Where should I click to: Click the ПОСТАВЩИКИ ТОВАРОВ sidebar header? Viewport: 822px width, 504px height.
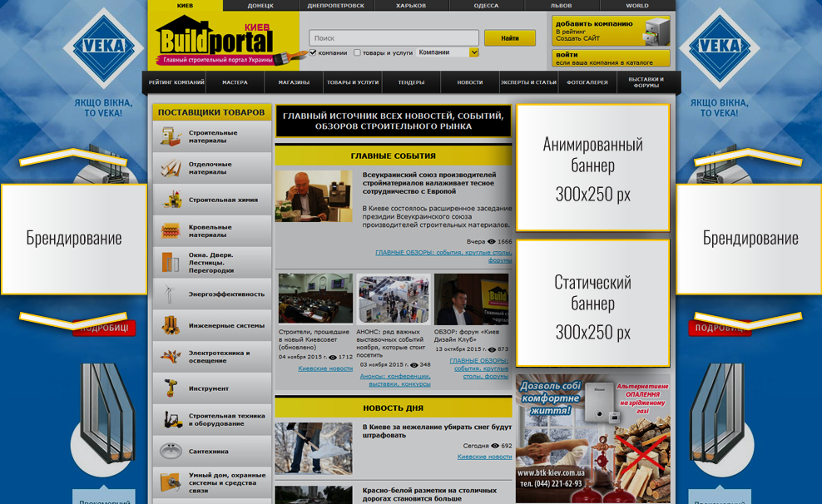211,112
